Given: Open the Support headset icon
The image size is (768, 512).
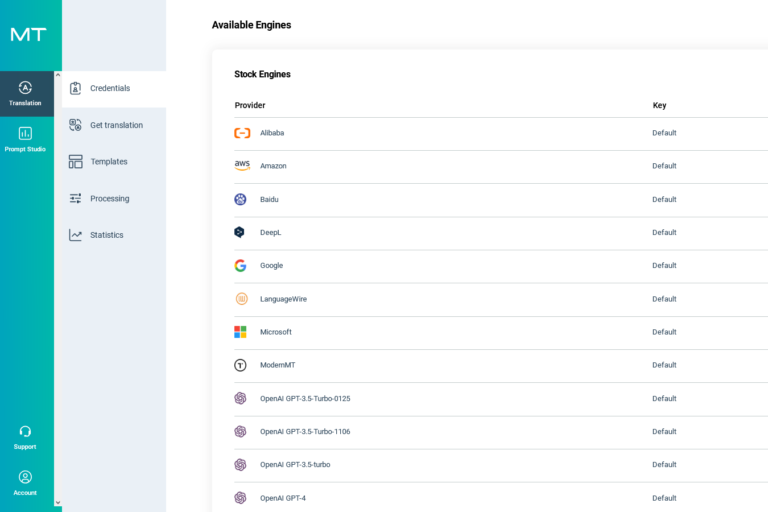Looking at the screenshot, I should coord(25,431).
